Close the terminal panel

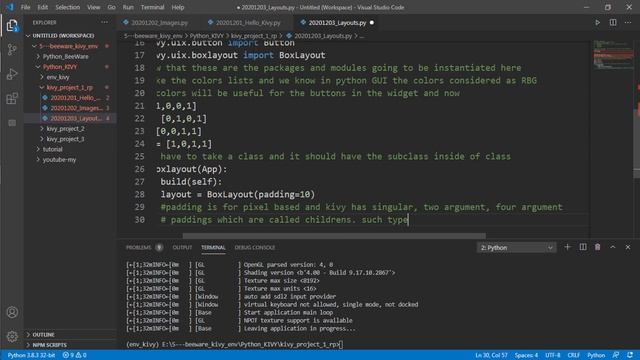[628, 247]
